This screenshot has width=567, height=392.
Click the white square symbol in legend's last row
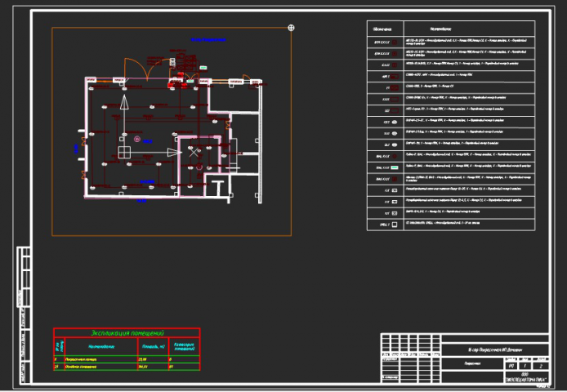[395, 225]
